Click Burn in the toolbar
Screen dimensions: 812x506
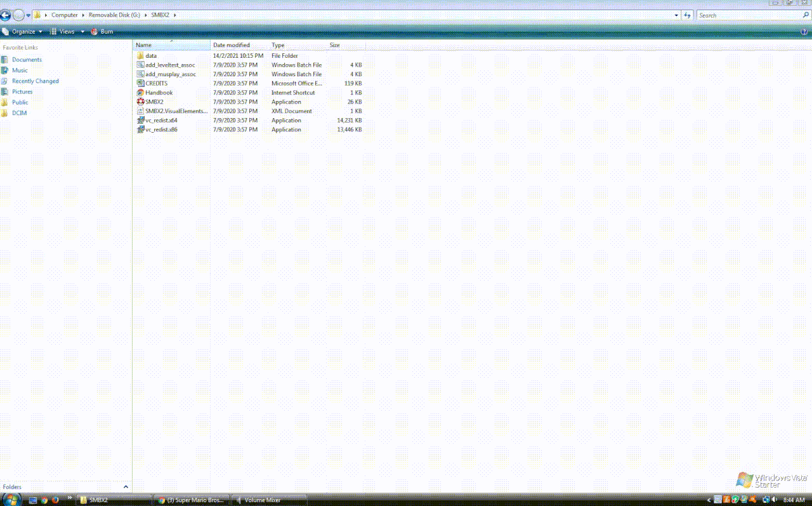[101, 32]
